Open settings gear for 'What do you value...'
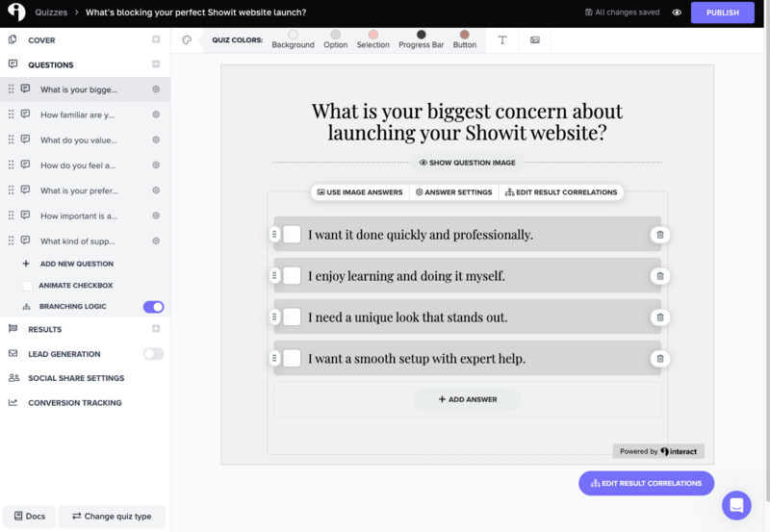 [156, 139]
